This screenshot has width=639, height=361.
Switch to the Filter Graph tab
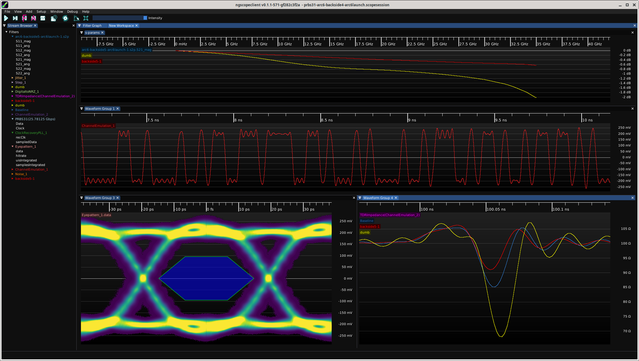pos(92,26)
